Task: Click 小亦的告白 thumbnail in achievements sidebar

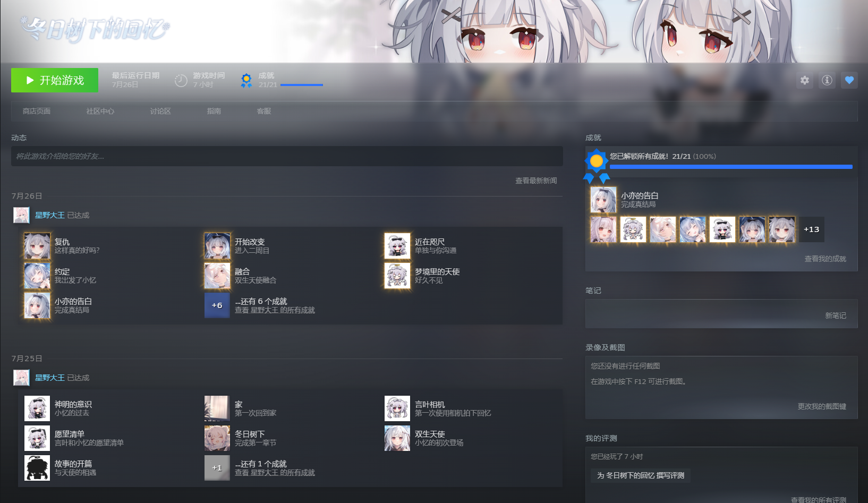Action: coord(603,200)
